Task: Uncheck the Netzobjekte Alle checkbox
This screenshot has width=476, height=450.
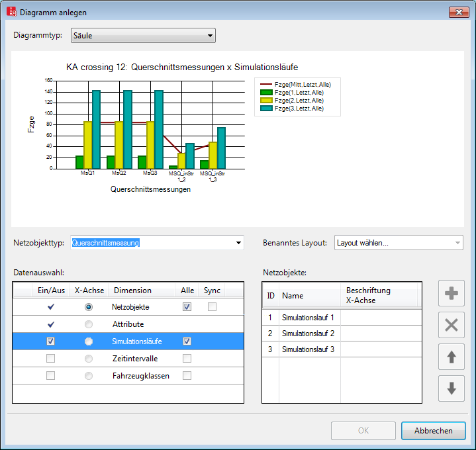Action: click(187, 307)
